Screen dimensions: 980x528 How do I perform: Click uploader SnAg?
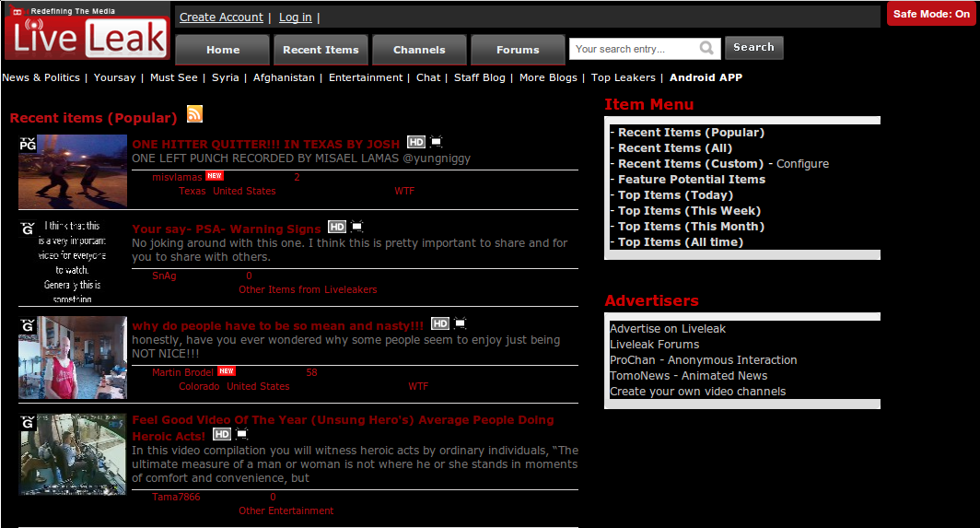pos(164,276)
